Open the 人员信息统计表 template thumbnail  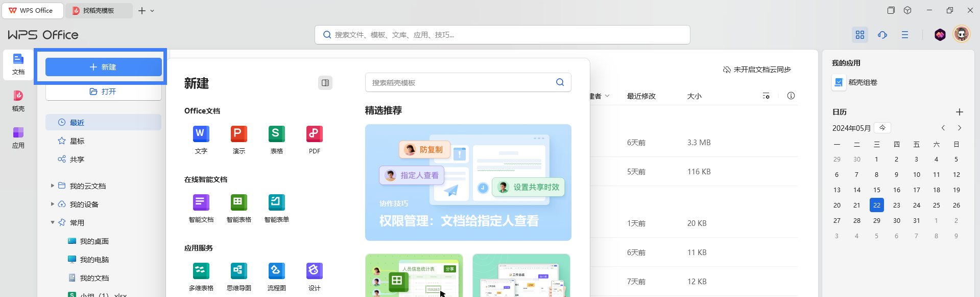click(x=414, y=276)
